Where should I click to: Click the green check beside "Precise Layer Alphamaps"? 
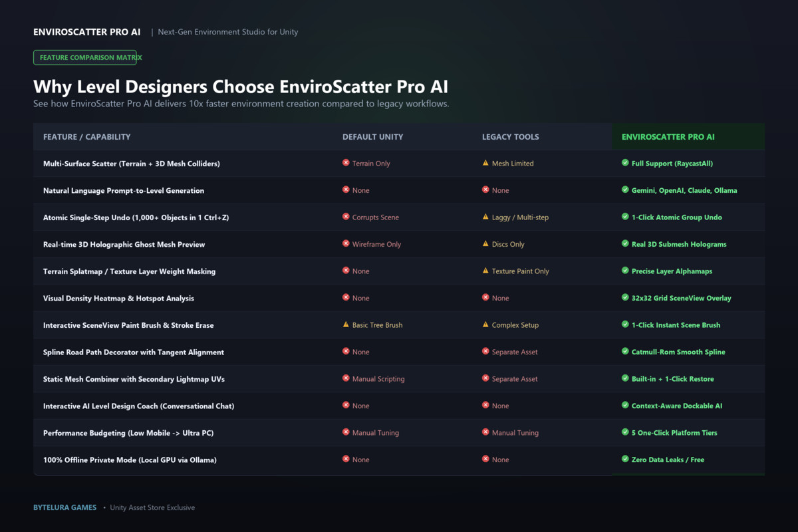(625, 271)
